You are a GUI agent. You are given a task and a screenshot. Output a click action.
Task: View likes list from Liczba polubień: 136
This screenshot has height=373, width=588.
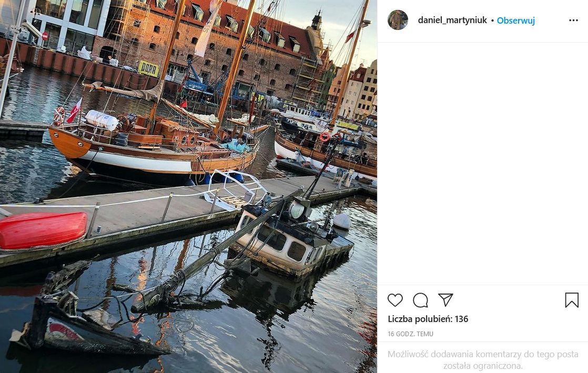(428, 319)
